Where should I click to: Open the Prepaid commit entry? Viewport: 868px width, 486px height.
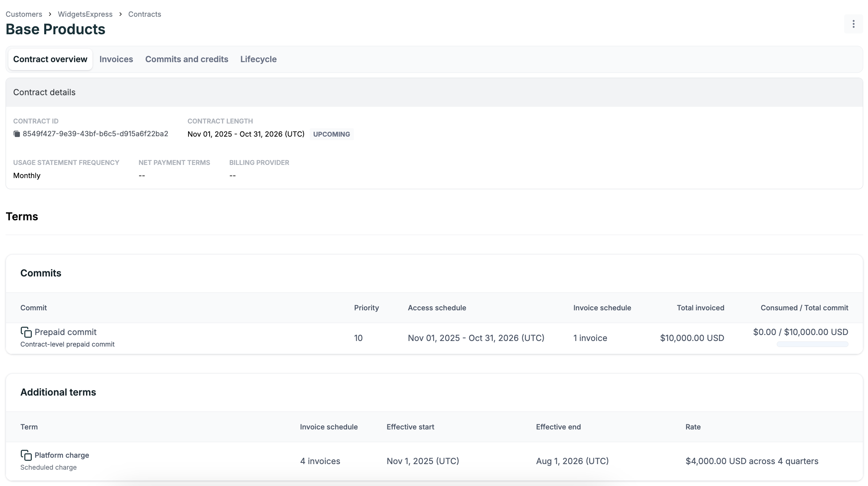pos(65,332)
